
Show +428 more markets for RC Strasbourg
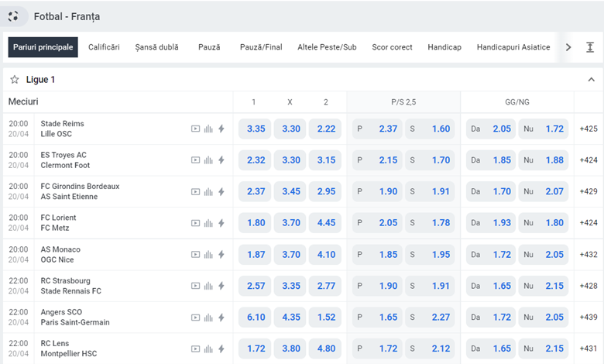pos(589,286)
